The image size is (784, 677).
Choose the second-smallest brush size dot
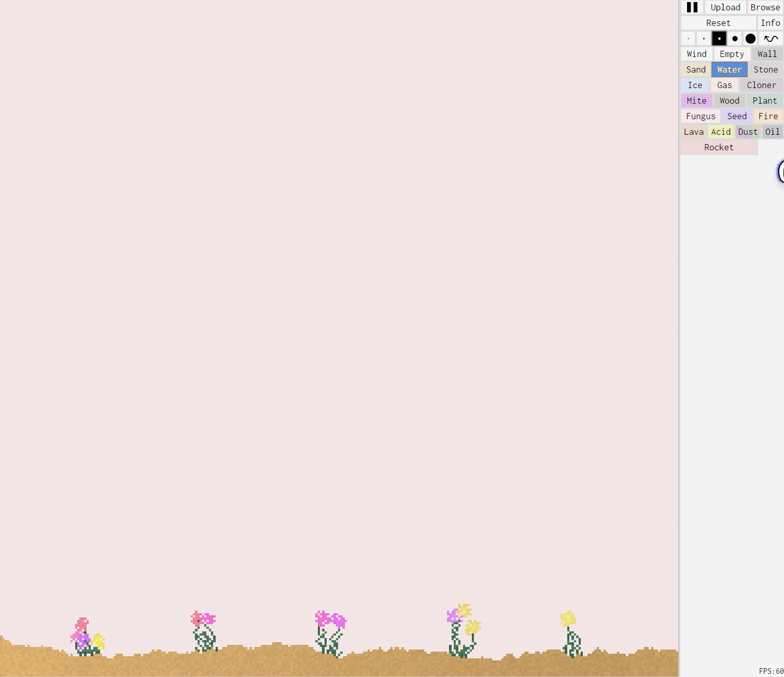pyautogui.click(x=704, y=38)
